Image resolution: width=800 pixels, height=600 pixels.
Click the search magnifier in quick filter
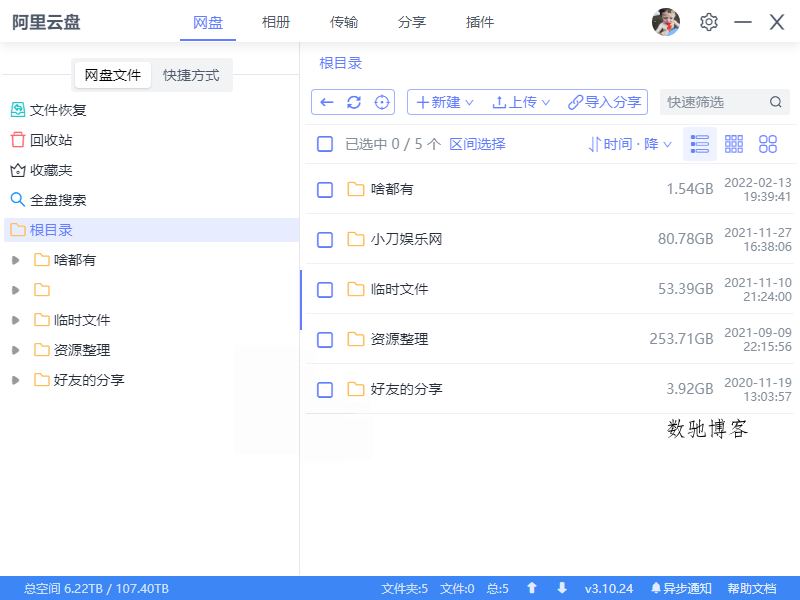(x=776, y=102)
